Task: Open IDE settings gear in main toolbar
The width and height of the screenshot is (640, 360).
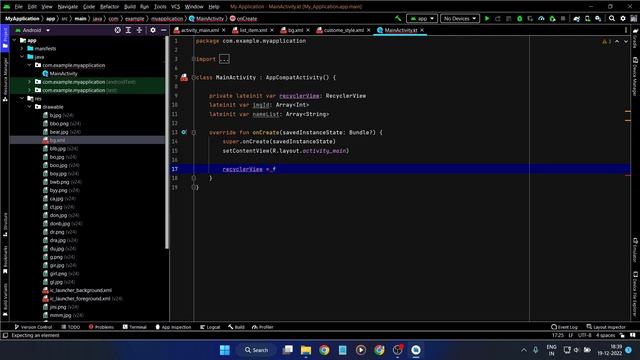Action: click(623, 18)
